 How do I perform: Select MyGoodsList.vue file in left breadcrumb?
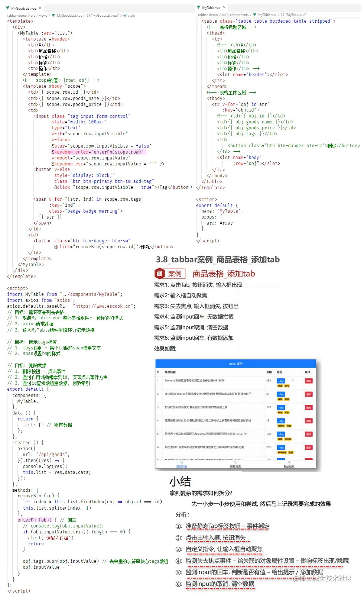69,16
